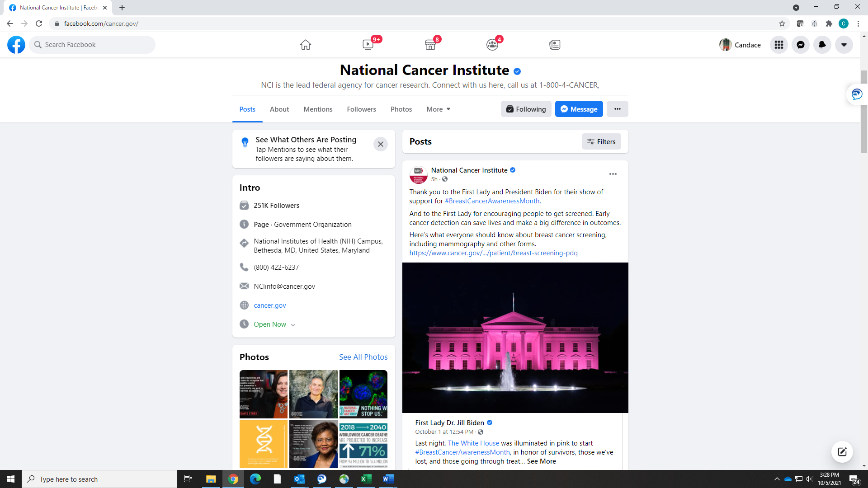868x488 pixels.
Task: Dismiss the See What Others Are Posting card
Action: click(x=381, y=144)
